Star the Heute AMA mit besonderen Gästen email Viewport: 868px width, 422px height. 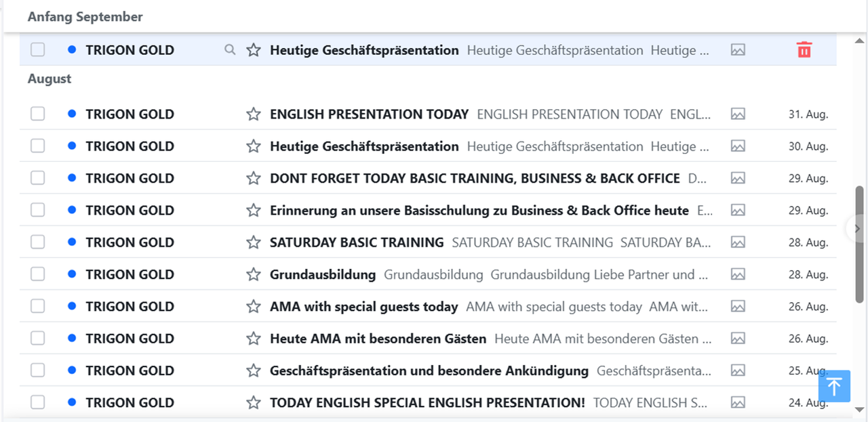point(254,338)
